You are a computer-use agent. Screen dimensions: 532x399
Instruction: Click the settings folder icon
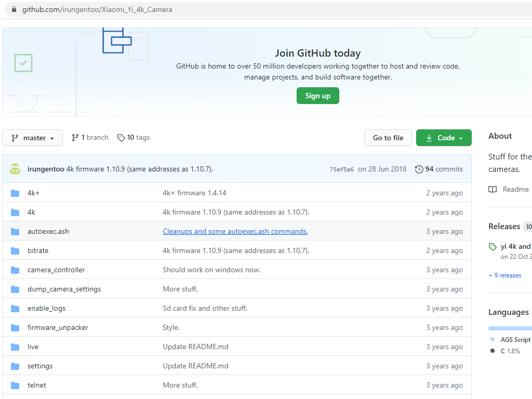(x=15, y=366)
